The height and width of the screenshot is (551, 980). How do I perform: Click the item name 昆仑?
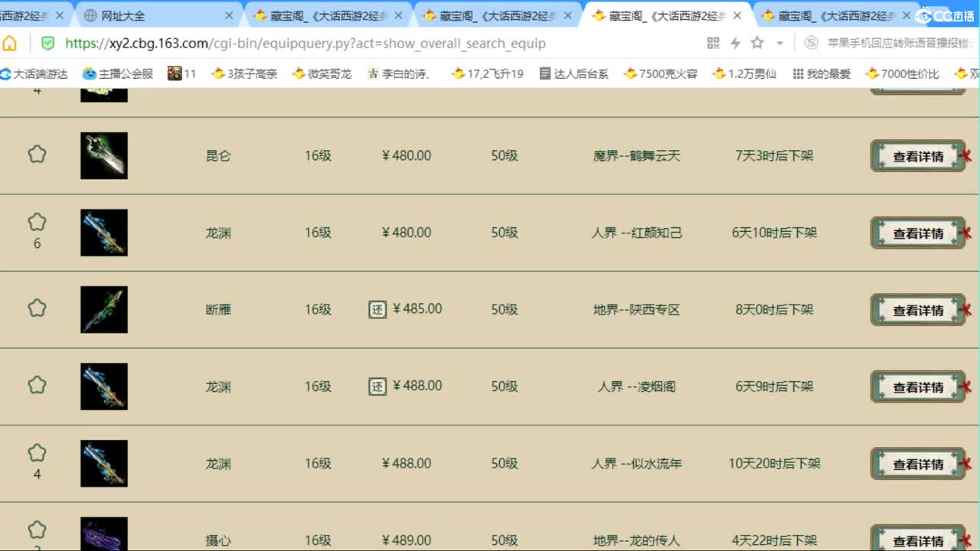(x=218, y=156)
